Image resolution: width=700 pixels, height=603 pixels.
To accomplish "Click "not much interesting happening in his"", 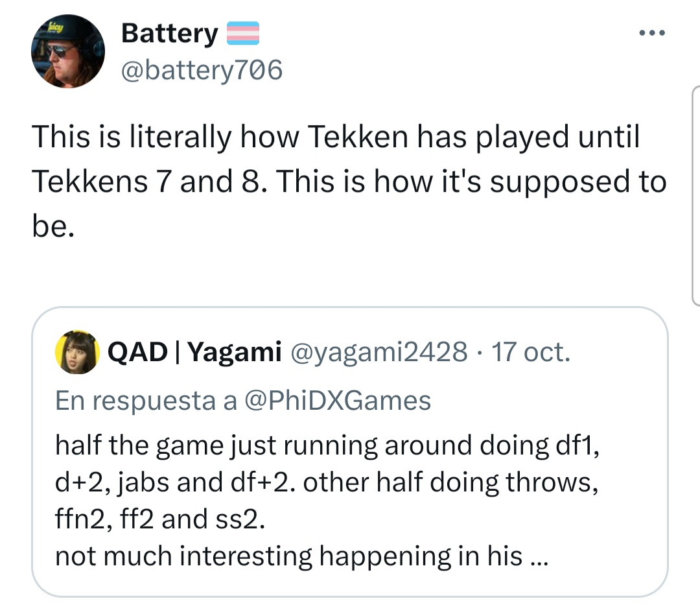I will [289, 556].
